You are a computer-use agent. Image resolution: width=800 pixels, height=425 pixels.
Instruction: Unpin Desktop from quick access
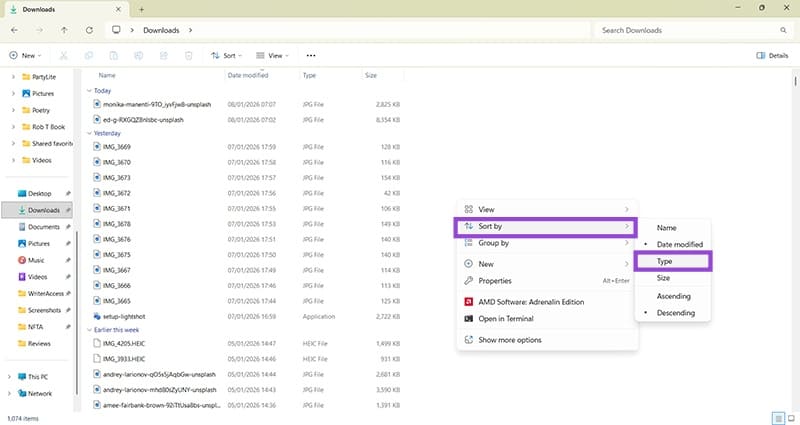tap(68, 193)
